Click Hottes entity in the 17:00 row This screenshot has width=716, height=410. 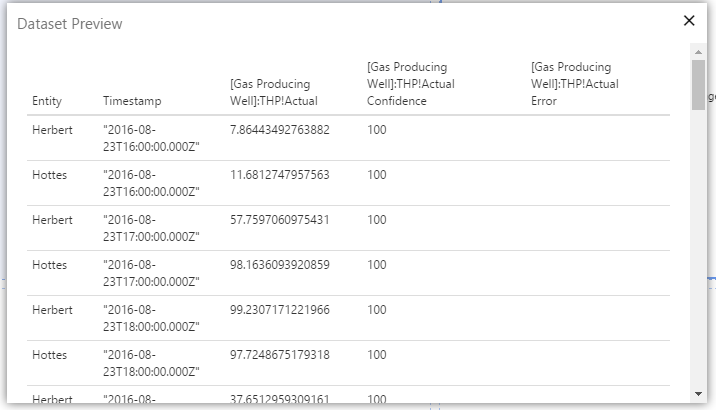pyautogui.click(x=49, y=265)
